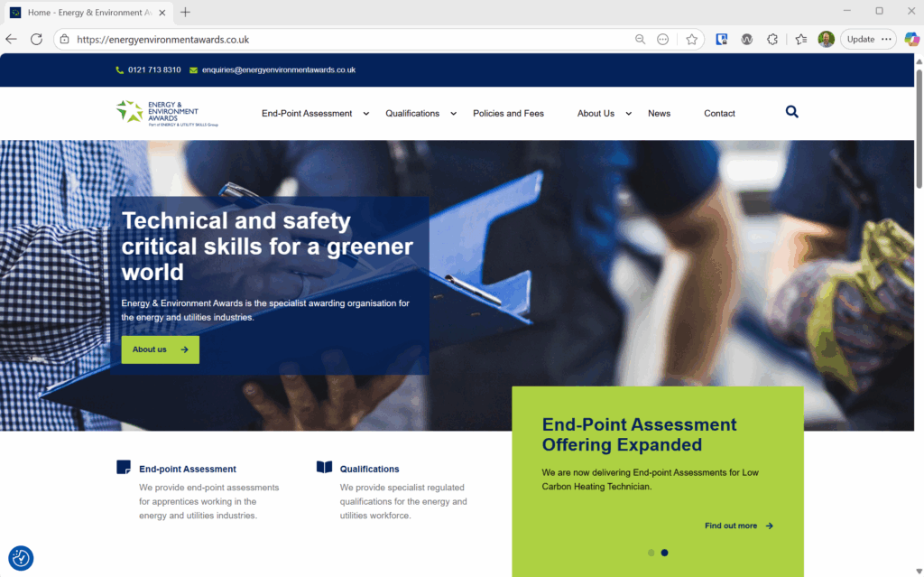Open the browser Extensions puzzle icon
The image size is (924, 577).
772,40
